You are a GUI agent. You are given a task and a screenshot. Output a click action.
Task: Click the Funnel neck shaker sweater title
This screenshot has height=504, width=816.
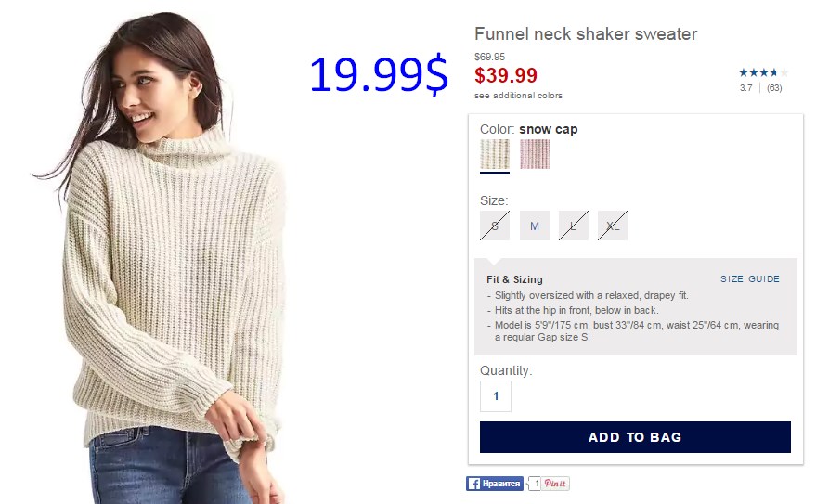[x=586, y=34]
